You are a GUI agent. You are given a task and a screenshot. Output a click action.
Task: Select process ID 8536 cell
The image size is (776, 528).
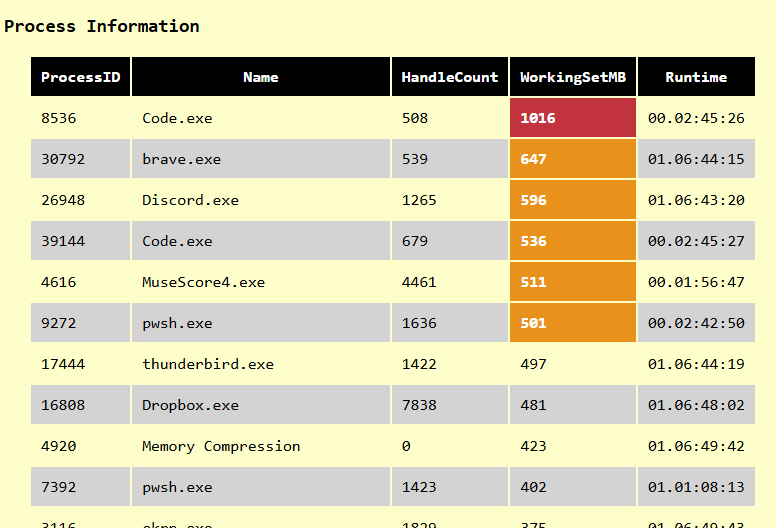tap(81, 118)
